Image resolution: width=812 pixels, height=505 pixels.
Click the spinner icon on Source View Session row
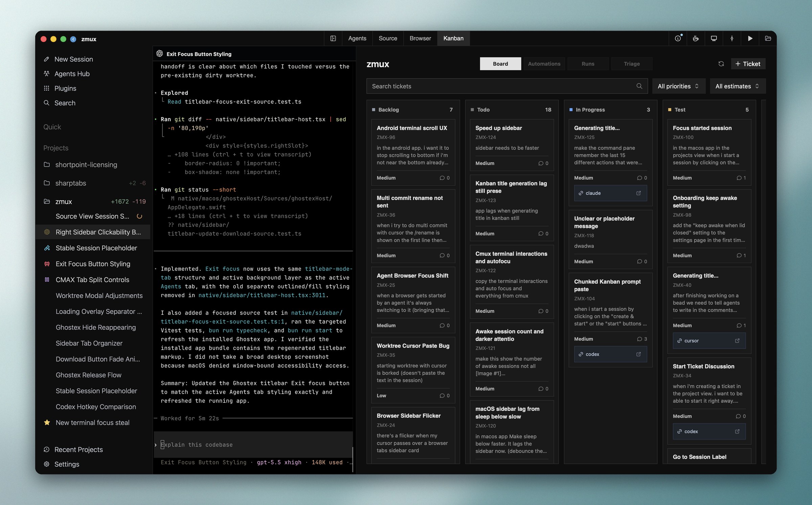[x=139, y=216]
